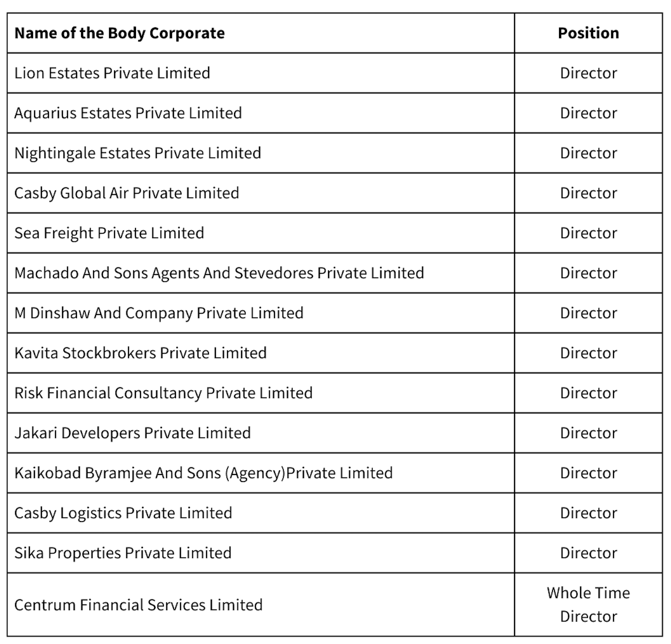
Task: Click Casby Logistics Private Limited
Action: [x=123, y=513]
